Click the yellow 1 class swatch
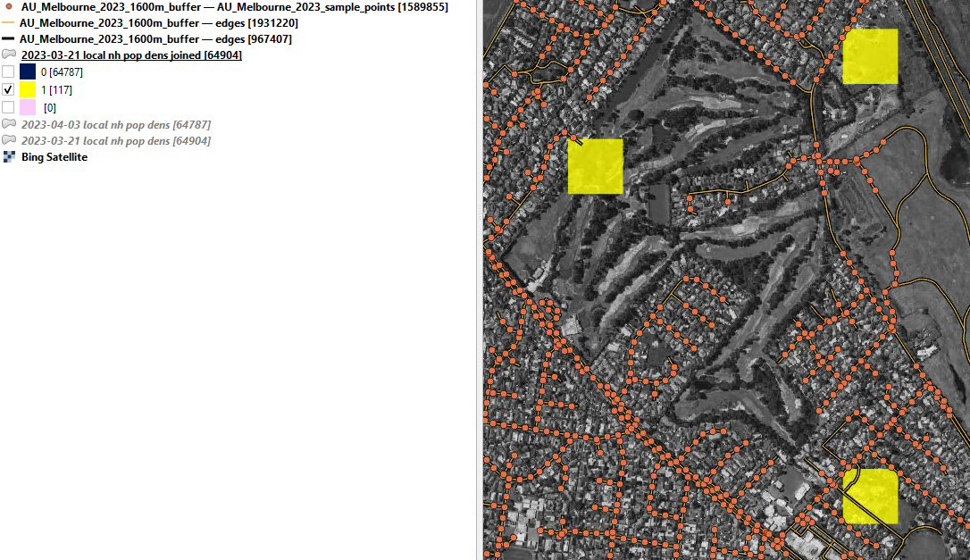 pos(28,89)
